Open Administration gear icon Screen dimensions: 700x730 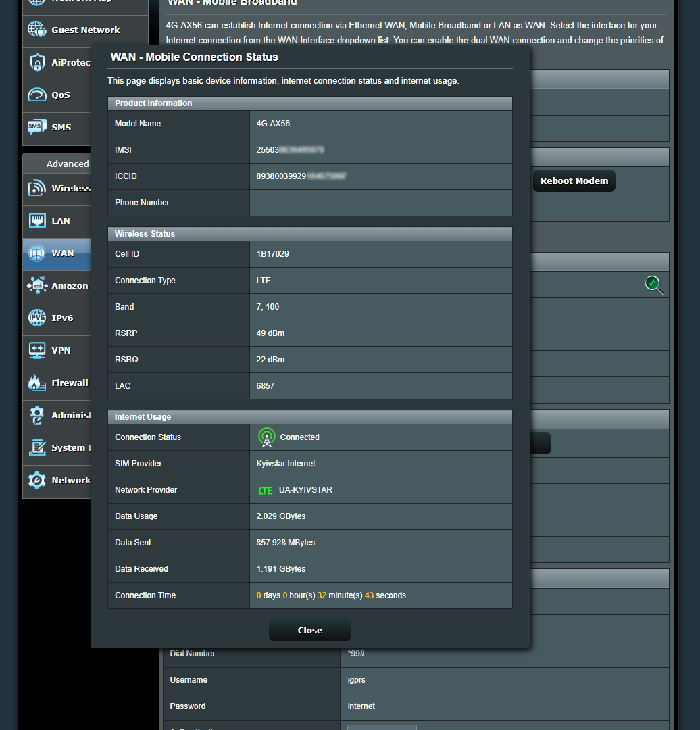(36, 415)
